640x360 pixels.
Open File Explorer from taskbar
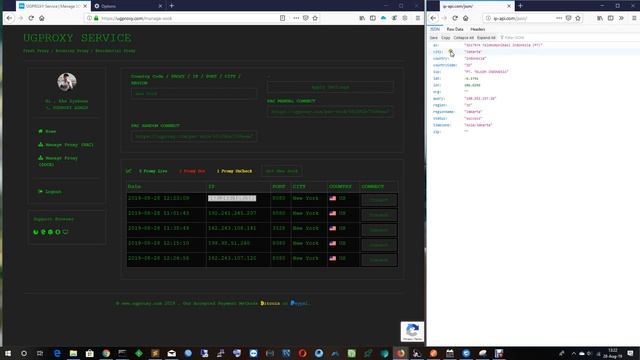[73, 353]
